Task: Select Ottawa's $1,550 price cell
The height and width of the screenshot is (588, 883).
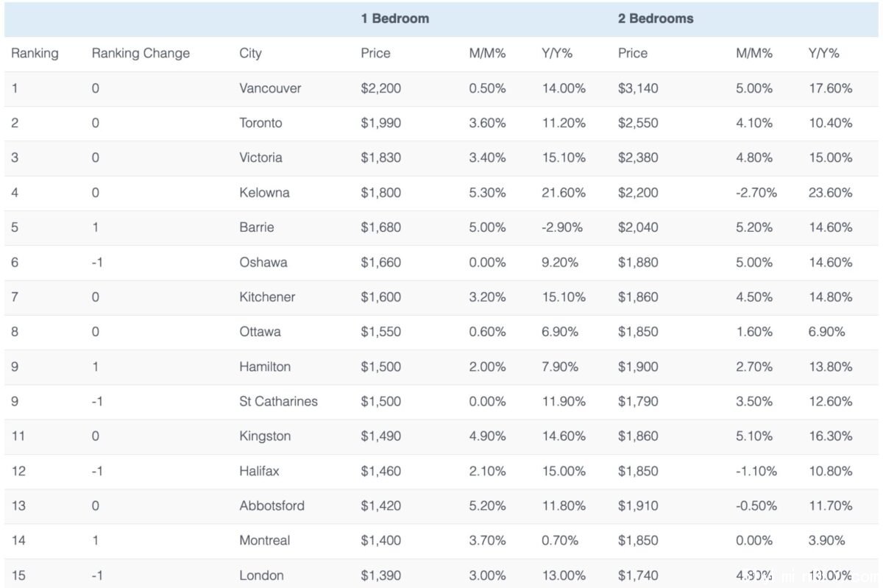Action: tap(381, 332)
